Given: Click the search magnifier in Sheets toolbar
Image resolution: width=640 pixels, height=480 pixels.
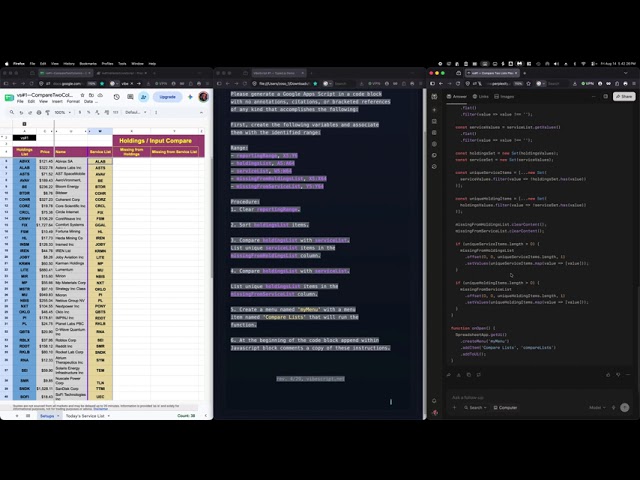Looking at the screenshot, I should pos(11,112).
